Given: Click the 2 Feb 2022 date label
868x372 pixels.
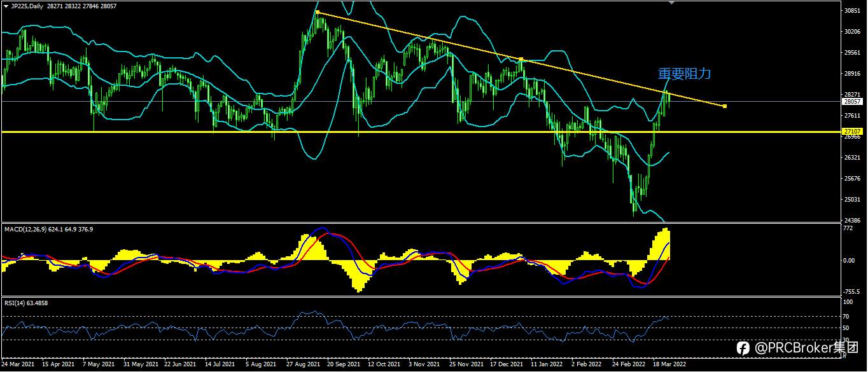Looking at the screenshot, I should click(587, 365).
